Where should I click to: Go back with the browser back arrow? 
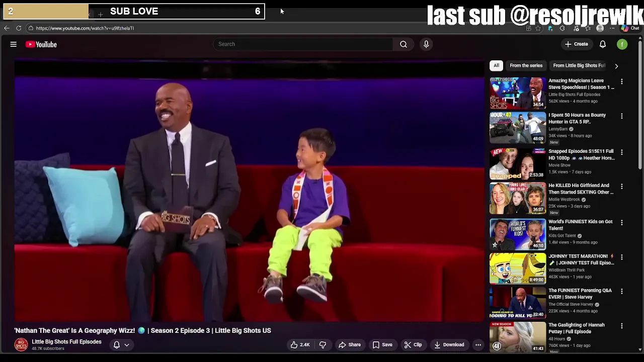pyautogui.click(x=7, y=28)
